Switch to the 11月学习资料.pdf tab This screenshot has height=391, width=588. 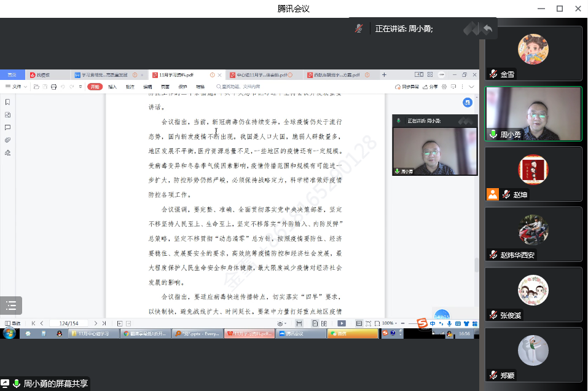click(181, 75)
